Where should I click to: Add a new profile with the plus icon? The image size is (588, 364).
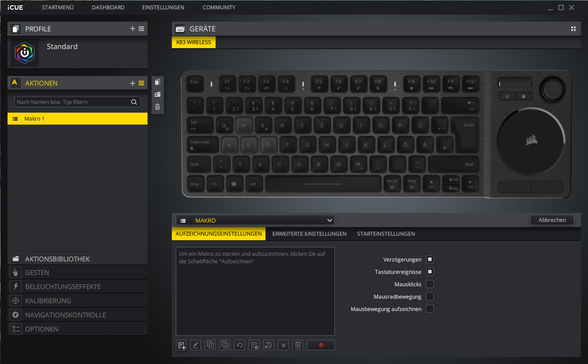point(133,29)
